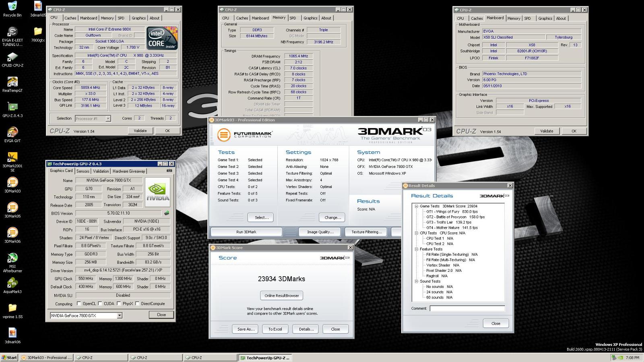Click OK button in right CPU-Z window
Viewport: 644px width, 362px height.
574,131
